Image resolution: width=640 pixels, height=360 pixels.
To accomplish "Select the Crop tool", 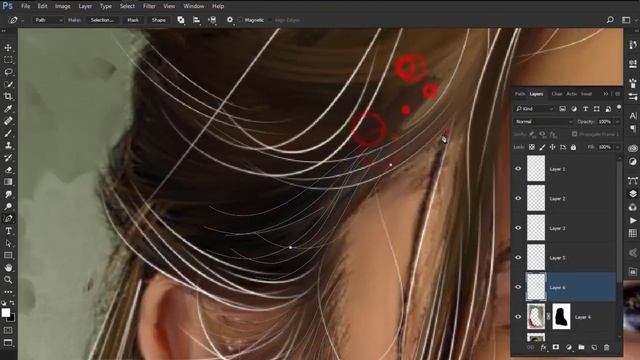I will point(8,97).
